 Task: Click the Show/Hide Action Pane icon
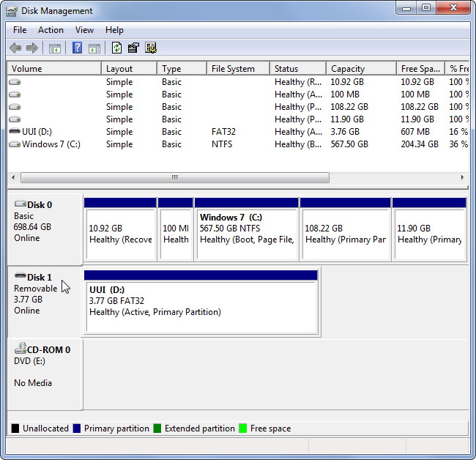(x=94, y=48)
